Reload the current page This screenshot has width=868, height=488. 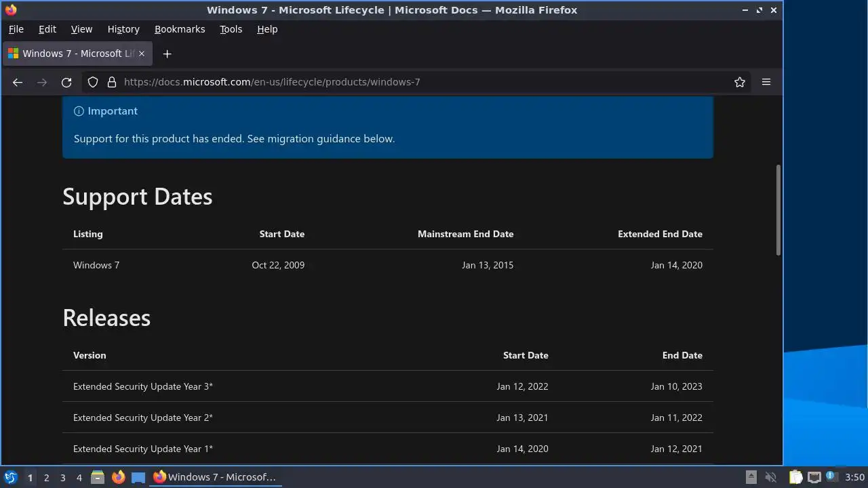[x=66, y=82]
